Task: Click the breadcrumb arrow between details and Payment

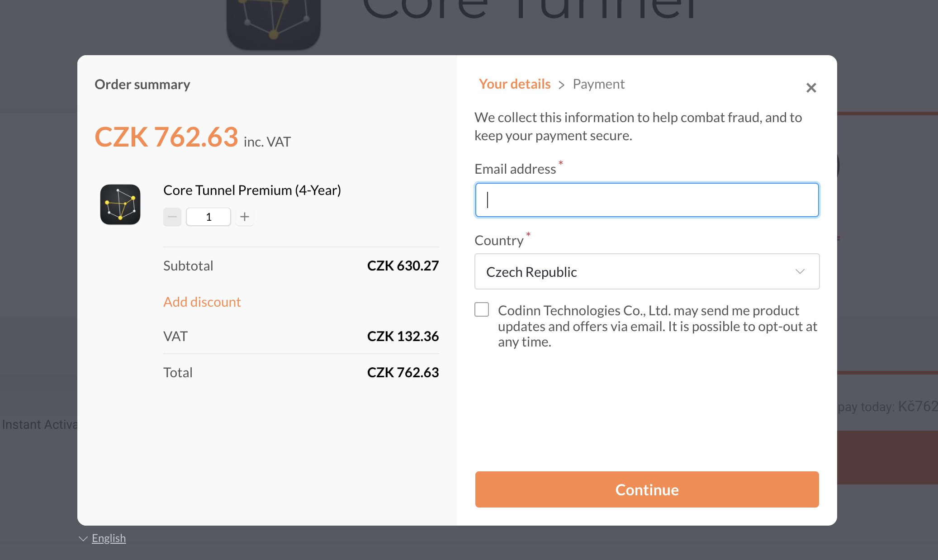Action: (x=562, y=85)
